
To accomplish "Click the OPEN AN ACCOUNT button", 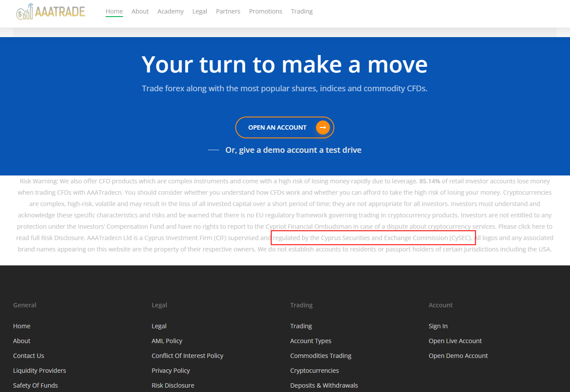I will pos(285,127).
